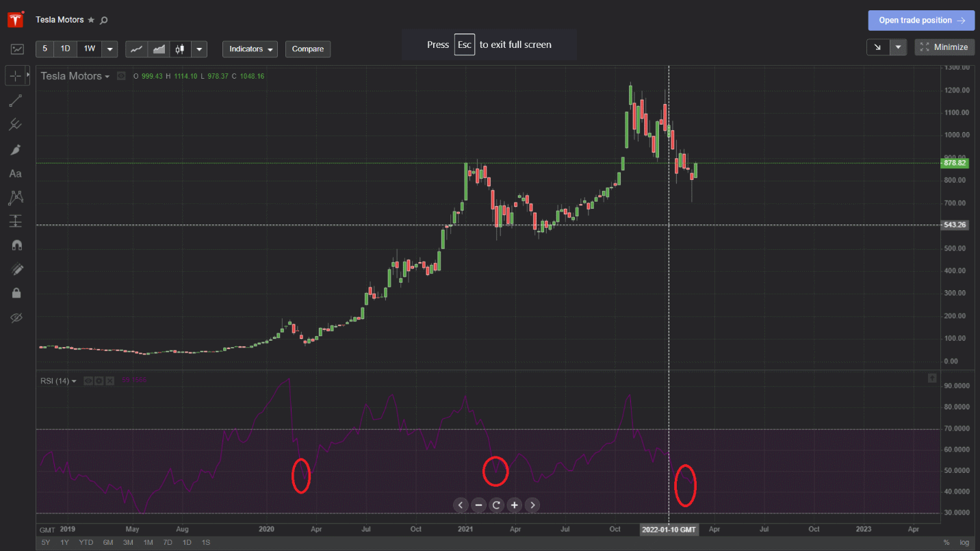The width and height of the screenshot is (980, 551).
Task: Toggle RSI indicator visibility eye
Action: 88,381
